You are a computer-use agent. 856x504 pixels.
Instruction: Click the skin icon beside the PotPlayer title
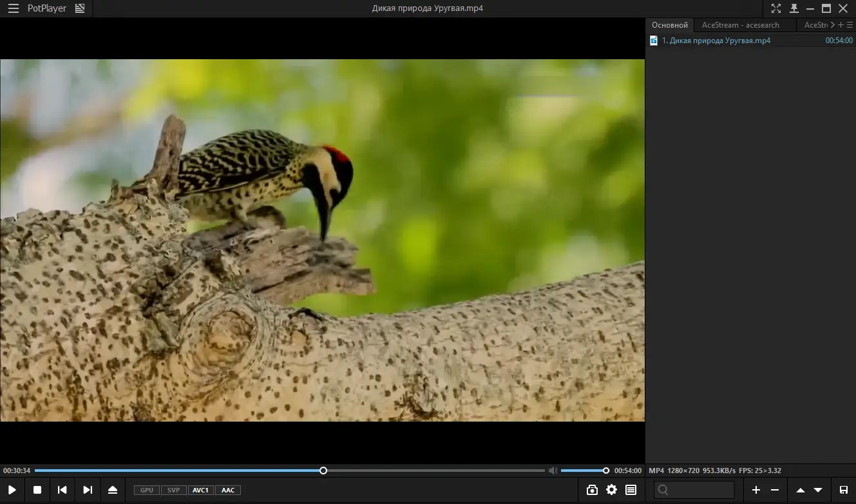coord(80,8)
